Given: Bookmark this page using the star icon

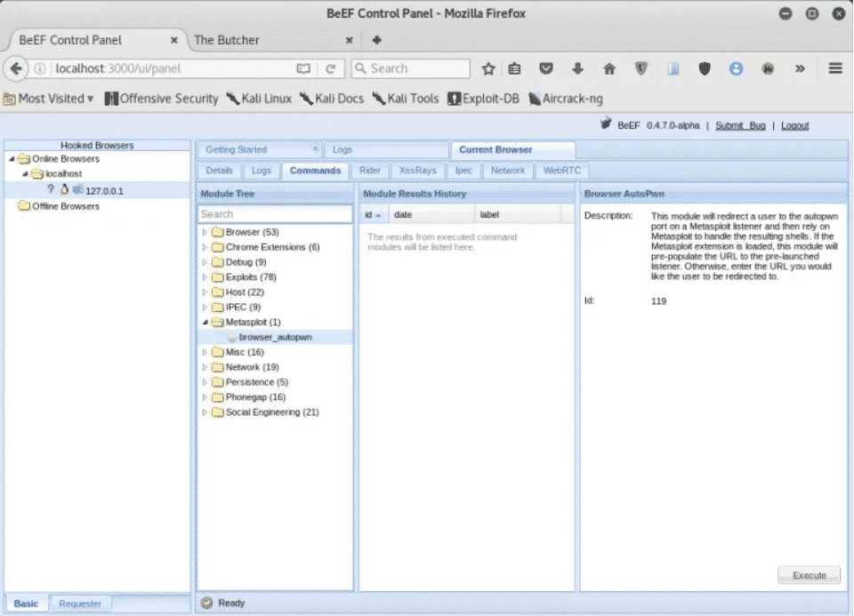Looking at the screenshot, I should pos(488,68).
